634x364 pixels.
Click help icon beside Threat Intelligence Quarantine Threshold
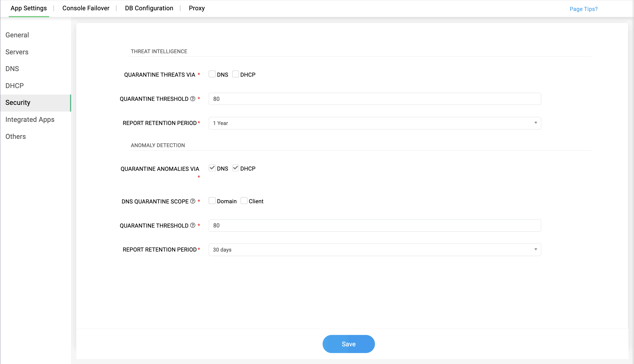pyautogui.click(x=193, y=99)
